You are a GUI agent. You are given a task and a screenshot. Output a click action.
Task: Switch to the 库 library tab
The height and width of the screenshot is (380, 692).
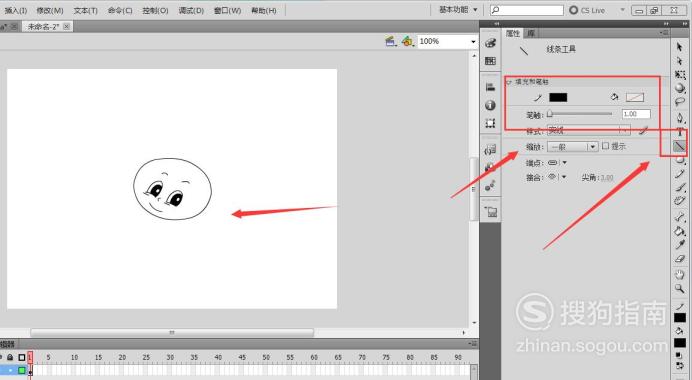click(531, 33)
